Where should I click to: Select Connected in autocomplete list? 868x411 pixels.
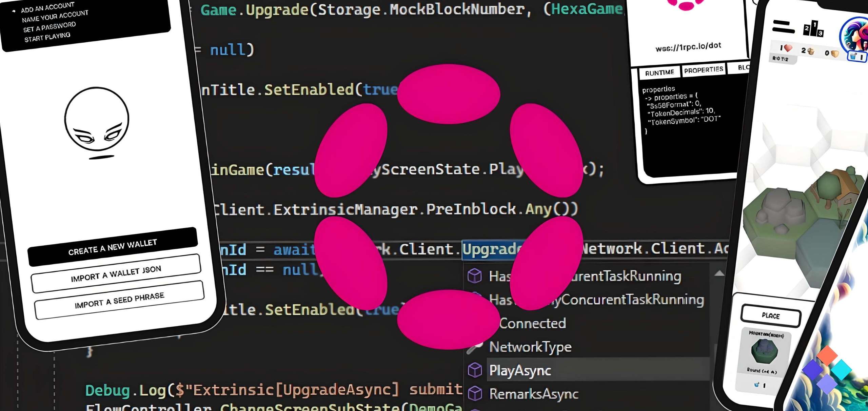[x=532, y=323]
